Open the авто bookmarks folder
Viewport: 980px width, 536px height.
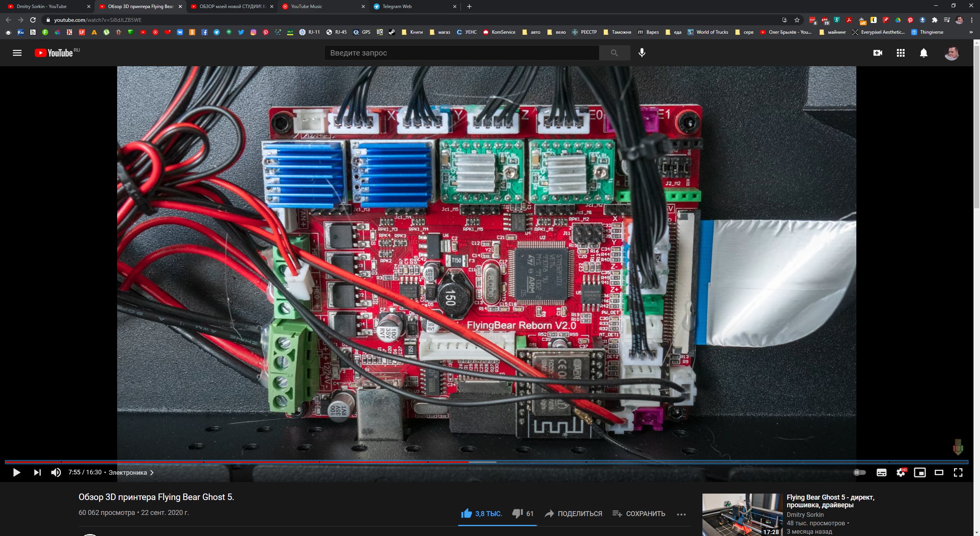click(x=532, y=32)
